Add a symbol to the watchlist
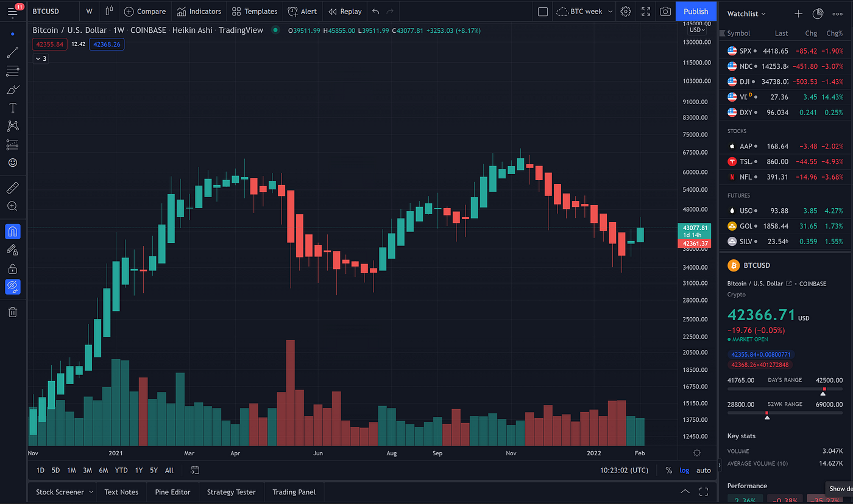This screenshot has width=853, height=504. click(798, 13)
